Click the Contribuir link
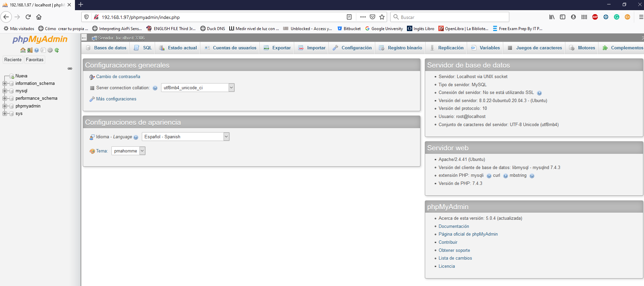This screenshot has width=644, height=286. [448, 242]
